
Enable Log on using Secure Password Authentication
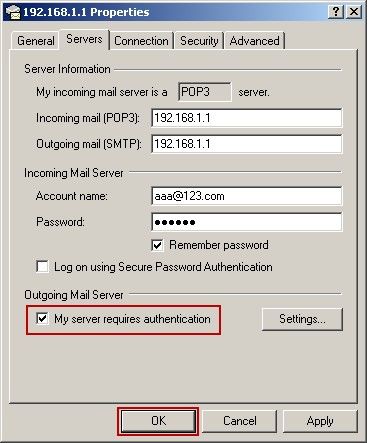[42, 267]
